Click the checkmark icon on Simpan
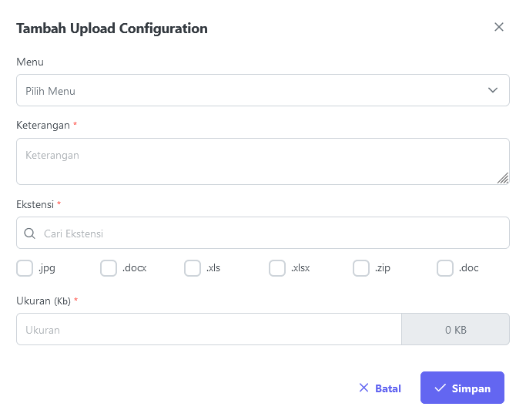Viewport: 526px width, 420px height. pos(440,388)
